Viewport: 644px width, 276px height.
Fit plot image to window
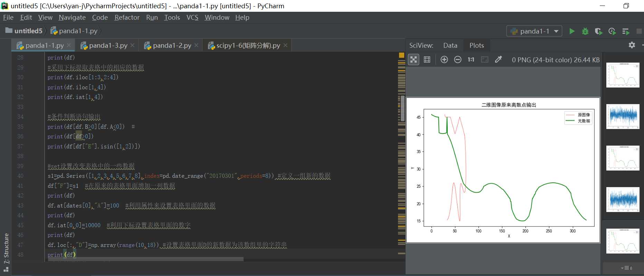[485, 59]
